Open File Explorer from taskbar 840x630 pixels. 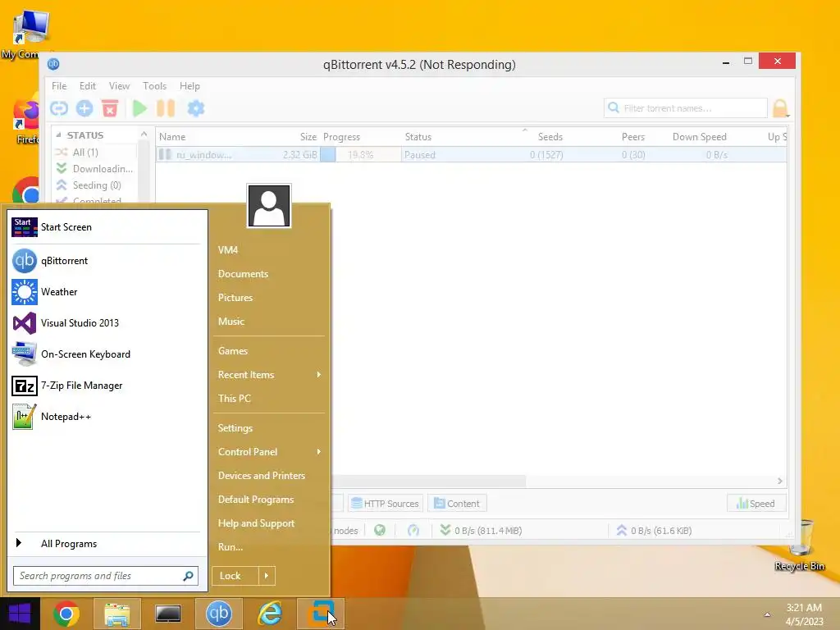point(117,614)
